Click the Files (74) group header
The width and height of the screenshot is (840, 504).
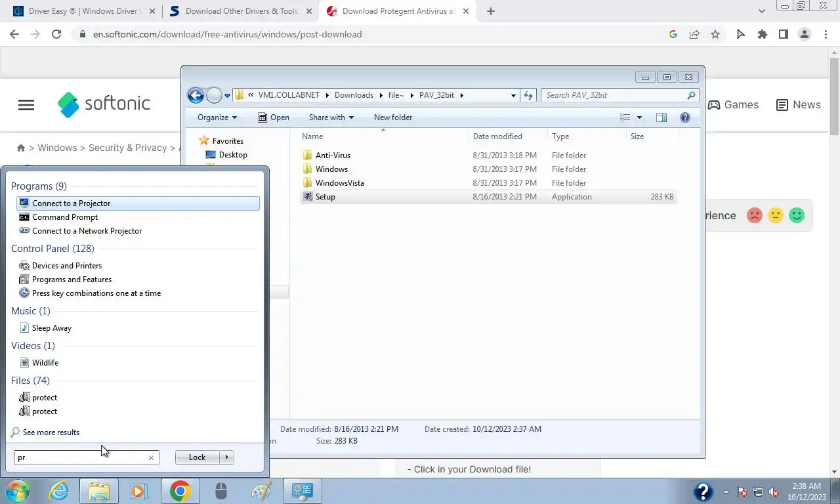coord(30,381)
